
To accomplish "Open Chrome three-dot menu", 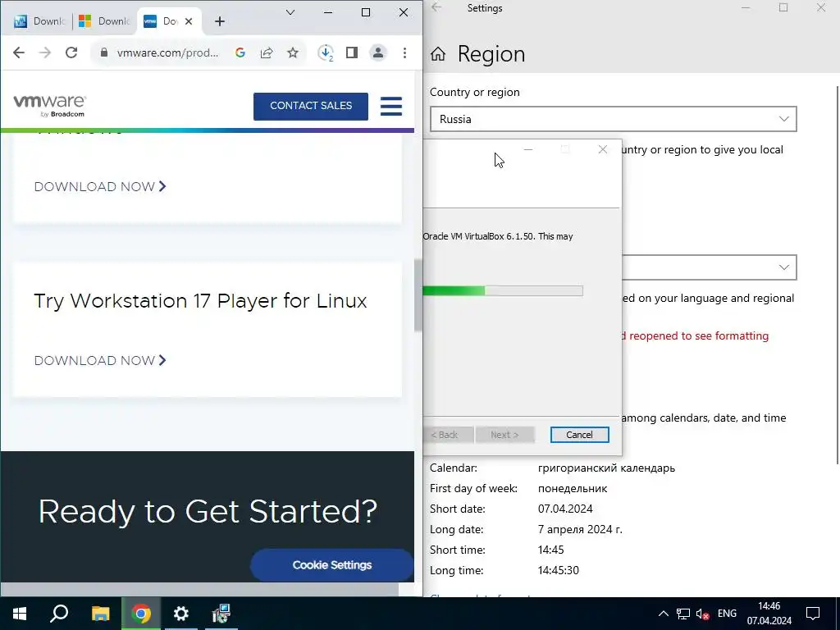I will point(404,52).
